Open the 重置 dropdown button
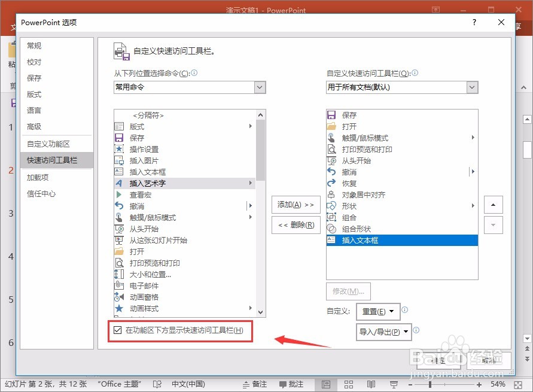Image resolution: width=533 pixels, height=392 pixels. click(x=378, y=311)
